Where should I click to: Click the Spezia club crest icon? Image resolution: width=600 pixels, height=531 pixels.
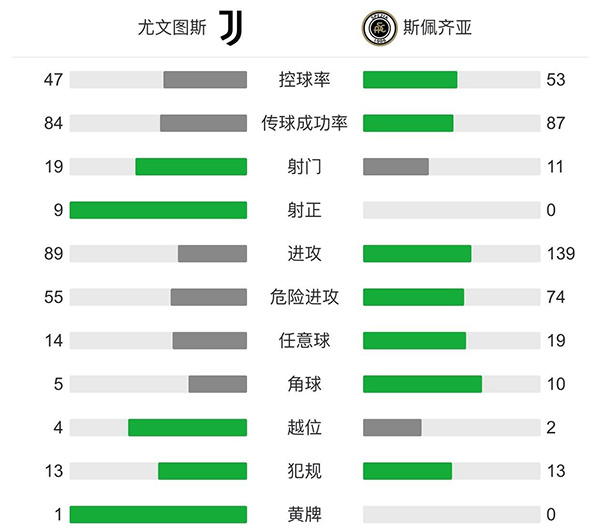[x=380, y=27]
